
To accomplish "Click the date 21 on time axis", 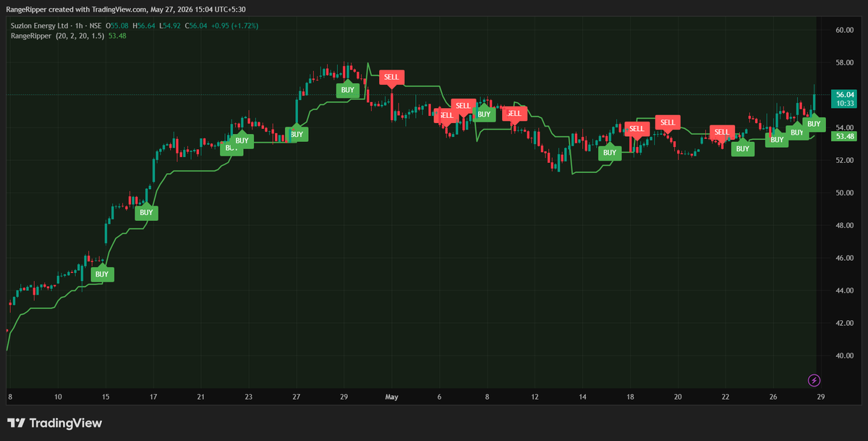I will [201, 397].
